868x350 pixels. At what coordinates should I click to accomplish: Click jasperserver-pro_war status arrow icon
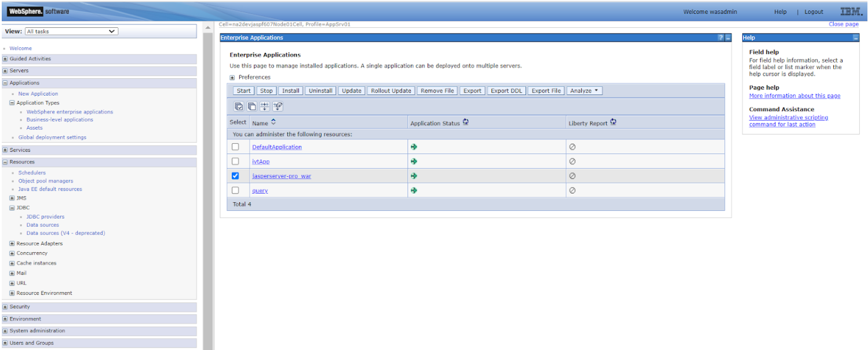click(x=414, y=176)
